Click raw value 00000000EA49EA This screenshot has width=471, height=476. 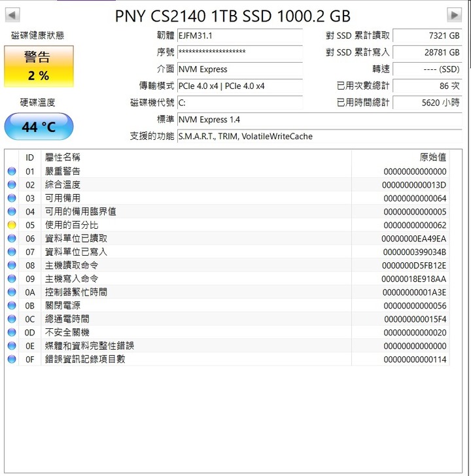coord(414,239)
